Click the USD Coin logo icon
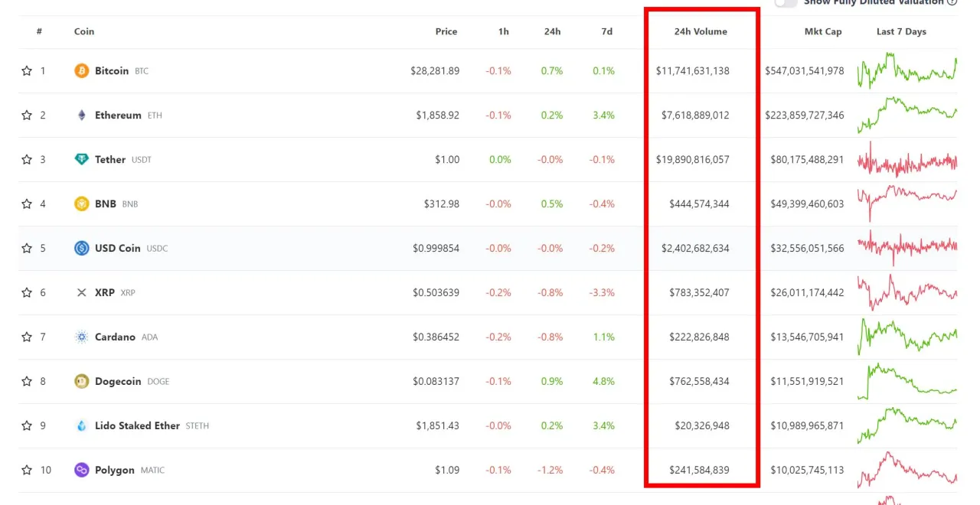The image size is (980, 505). click(81, 249)
